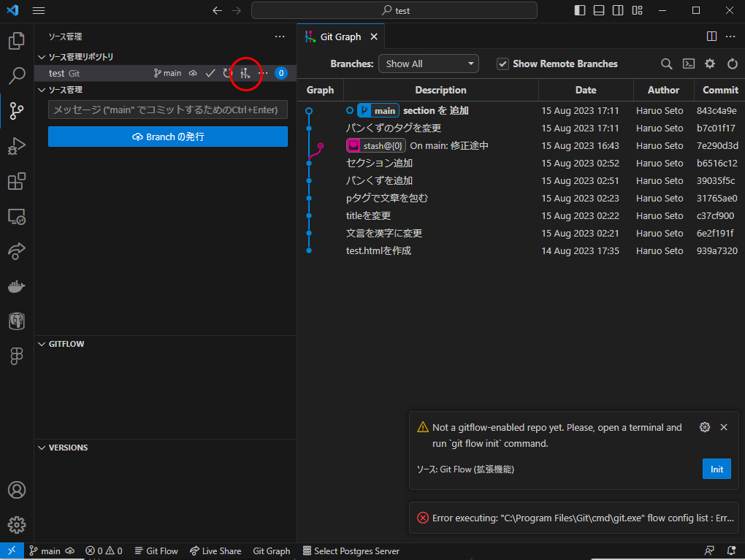Click the Author column header
This screenshot has width=745, height=560.
[x=663, y=90]
